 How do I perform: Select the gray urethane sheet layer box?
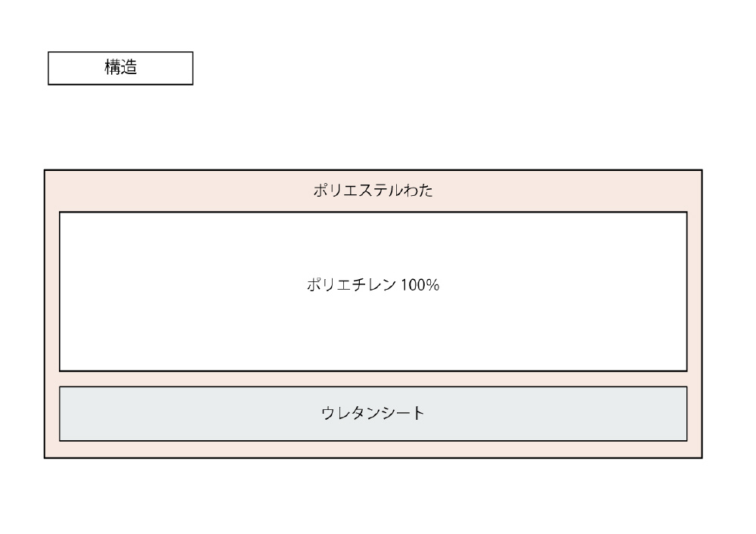(373, 414)
